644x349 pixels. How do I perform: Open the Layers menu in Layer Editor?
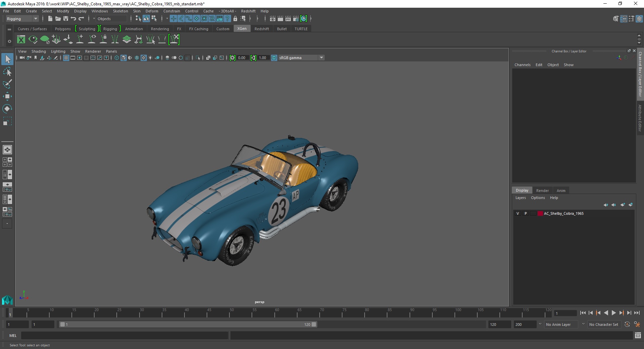[x=521, y=198]
